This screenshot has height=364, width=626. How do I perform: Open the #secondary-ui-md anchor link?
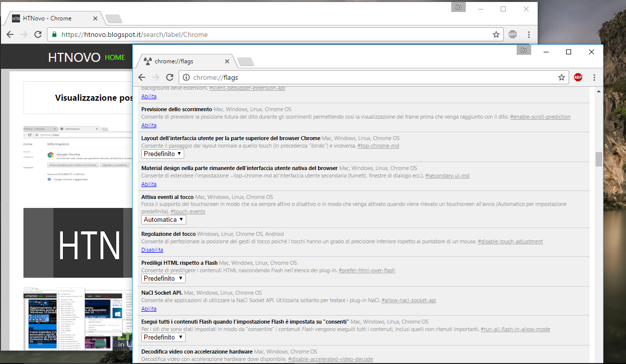(x=447, y=176)
